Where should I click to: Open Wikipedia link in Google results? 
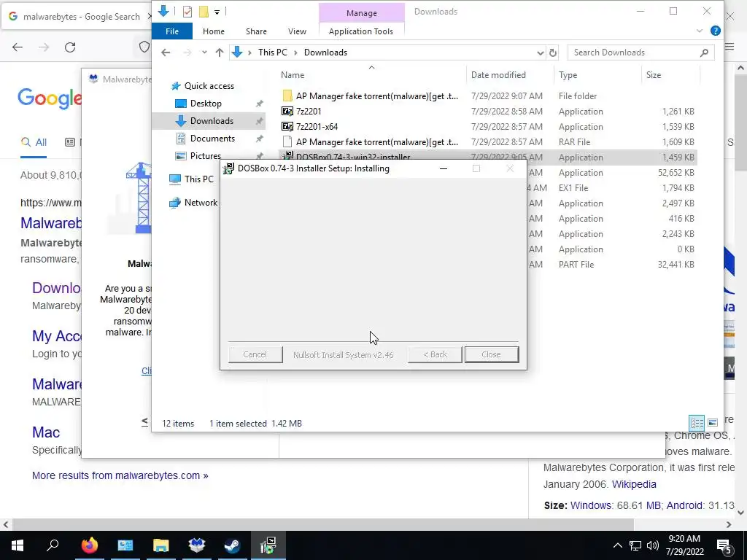pyautogui.click(x=634, y=484)
